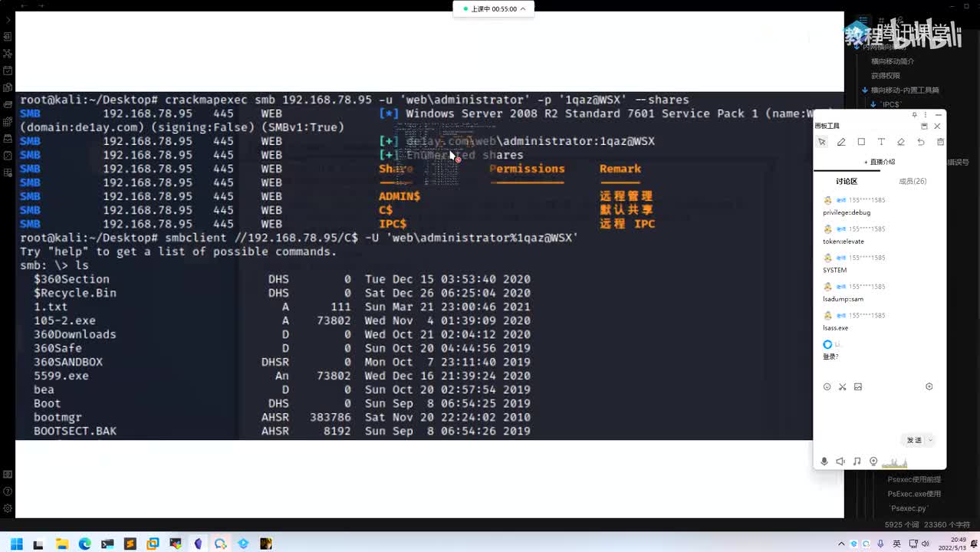Open the Obsidian app in the taskbar
Image resolution: width=980 pixels, height=552 pixels.
[x=198, y=544]
